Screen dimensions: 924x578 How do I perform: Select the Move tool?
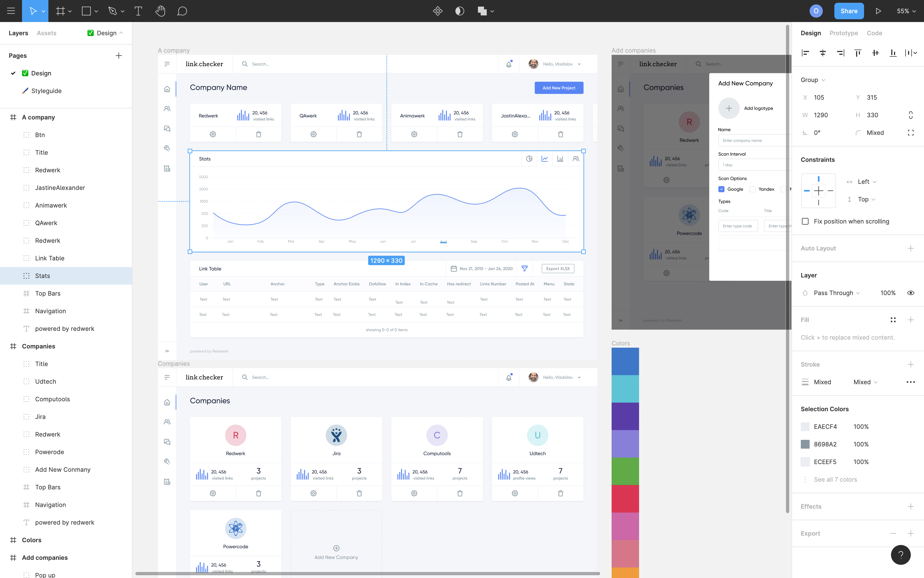point(33,11)
